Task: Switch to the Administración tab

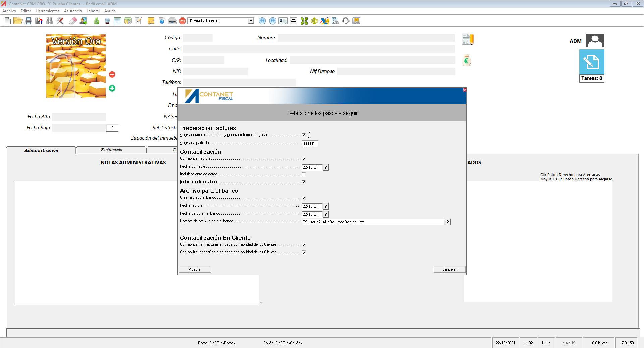Action: point(41,150)
